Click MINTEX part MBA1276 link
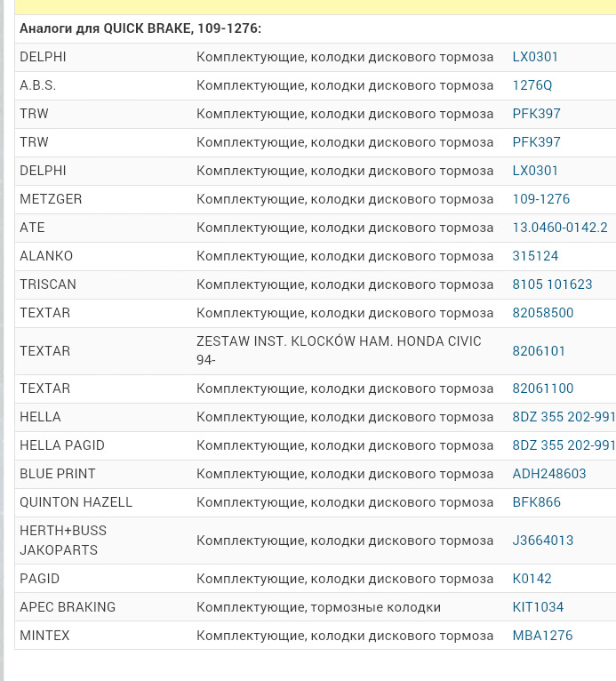This screenshot has height=681, width=616. pyautogui.click(x=542, y=636)
